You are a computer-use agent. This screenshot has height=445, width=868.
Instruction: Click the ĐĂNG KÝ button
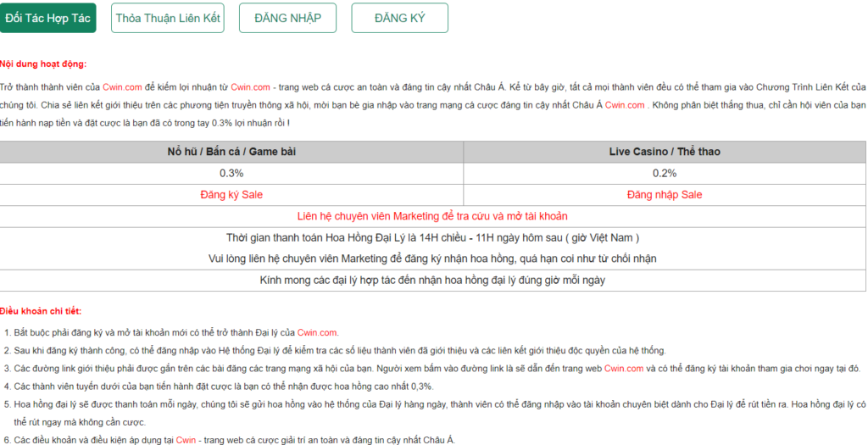[x=400, y=18]
